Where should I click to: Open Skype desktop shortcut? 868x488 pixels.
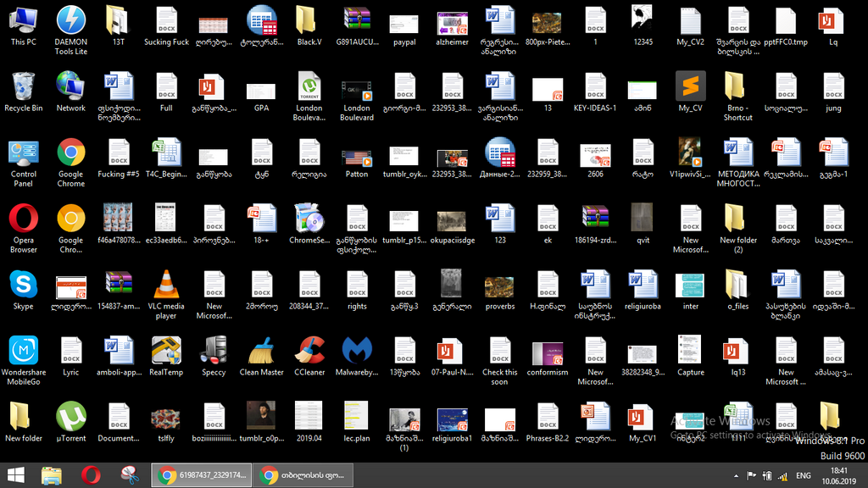click(23, 291)
